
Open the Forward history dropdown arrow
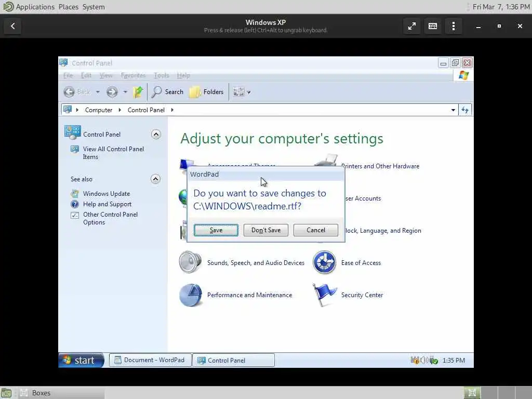125,92
